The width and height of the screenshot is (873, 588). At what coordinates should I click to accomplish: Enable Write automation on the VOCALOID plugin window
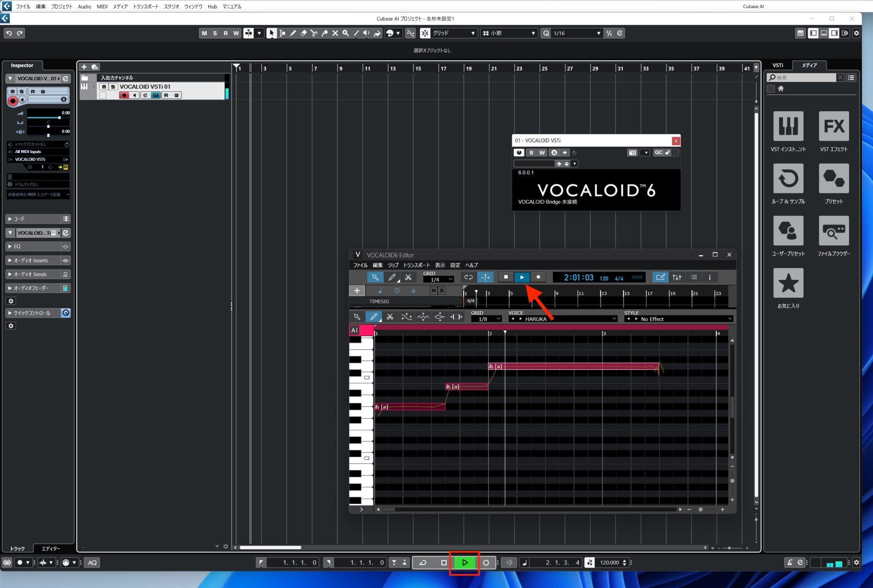[541, 152]
